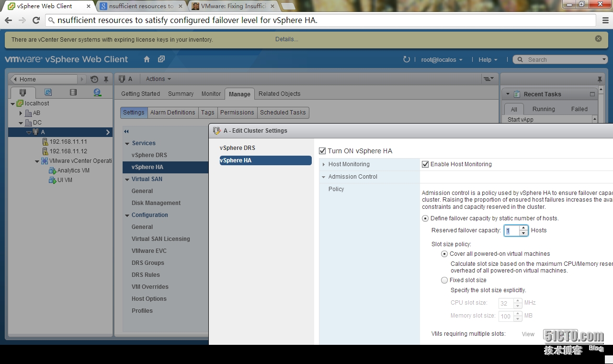Click the vSphere search box
This screenshot has width=613, height=364.
[x=560, y=60]
